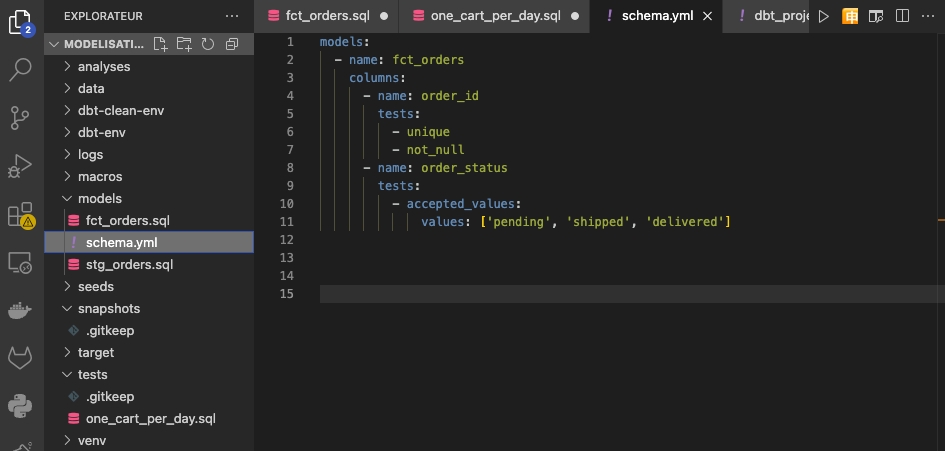Switch to the one_cart_per_day.sql tab
The width and height of the screenshot is (945, 451).
pos(495,16)
